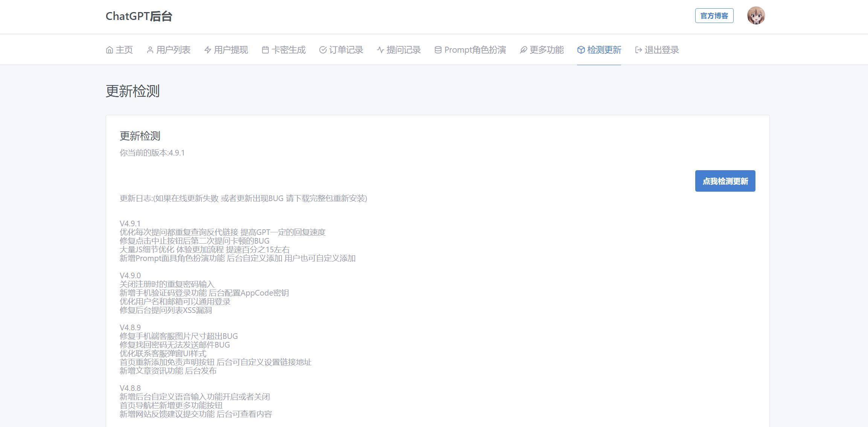Open the Prompt角色扮演 section
This screenshot has width=868, height=427.
471,50
